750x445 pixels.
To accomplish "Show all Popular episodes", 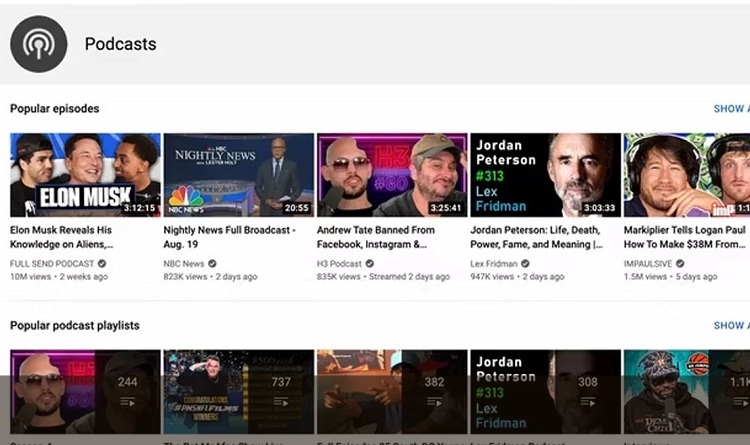I will pyautogui.click(x=732, y=109).
